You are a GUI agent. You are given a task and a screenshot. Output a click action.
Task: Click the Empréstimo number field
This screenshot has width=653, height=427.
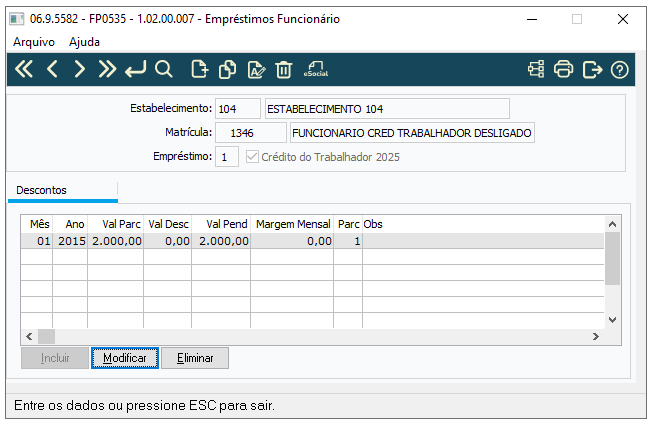227,157
